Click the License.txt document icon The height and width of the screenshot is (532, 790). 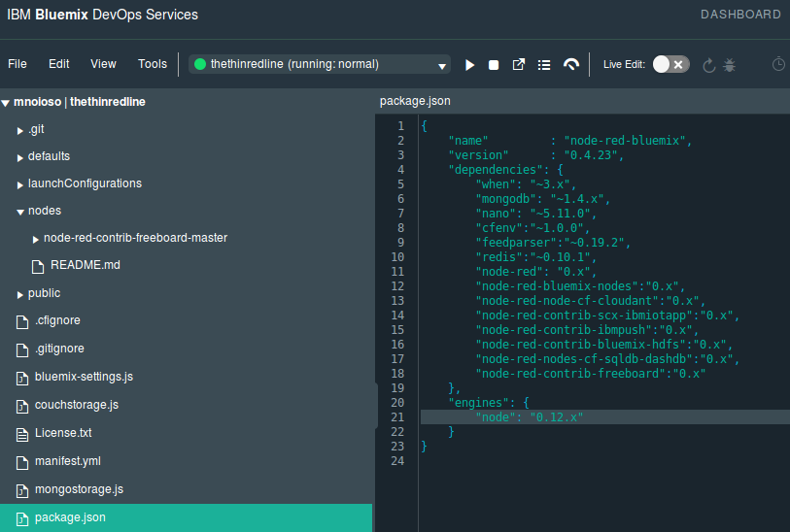click(x=22, y=434)
